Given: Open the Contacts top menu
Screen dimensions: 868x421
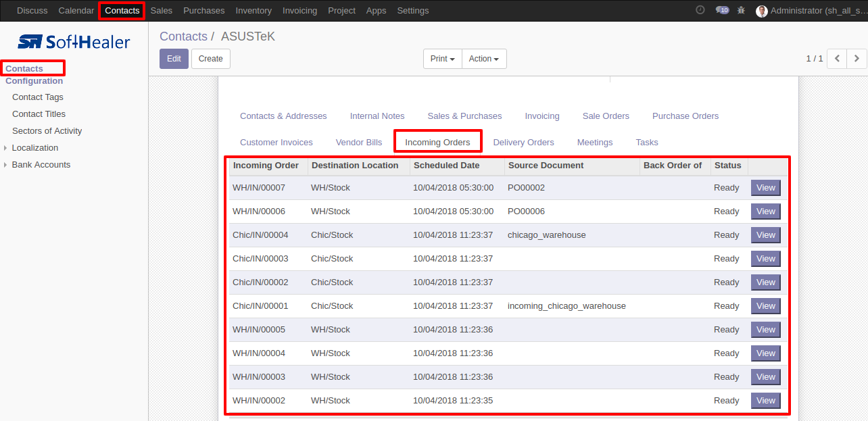Looking at the screenshot, I should point(122,11).
